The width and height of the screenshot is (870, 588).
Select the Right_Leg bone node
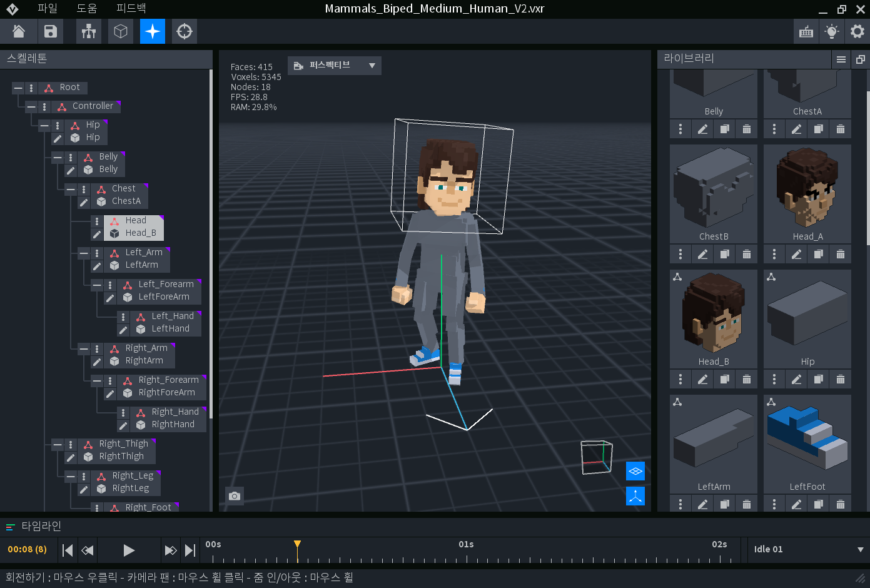(x=126, y=476)
